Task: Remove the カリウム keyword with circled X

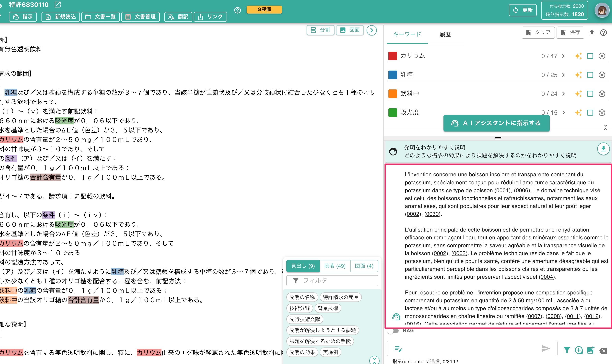Action: point(602,56)
